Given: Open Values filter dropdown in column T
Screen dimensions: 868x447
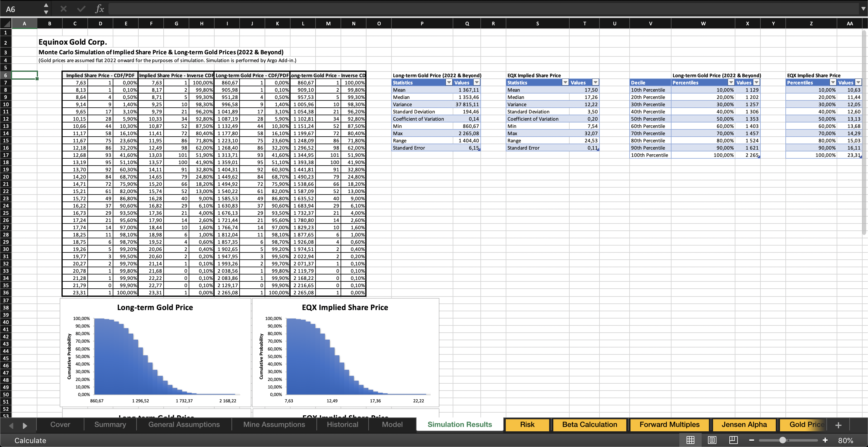Looking at the screenshot, I should coord(596,83).
